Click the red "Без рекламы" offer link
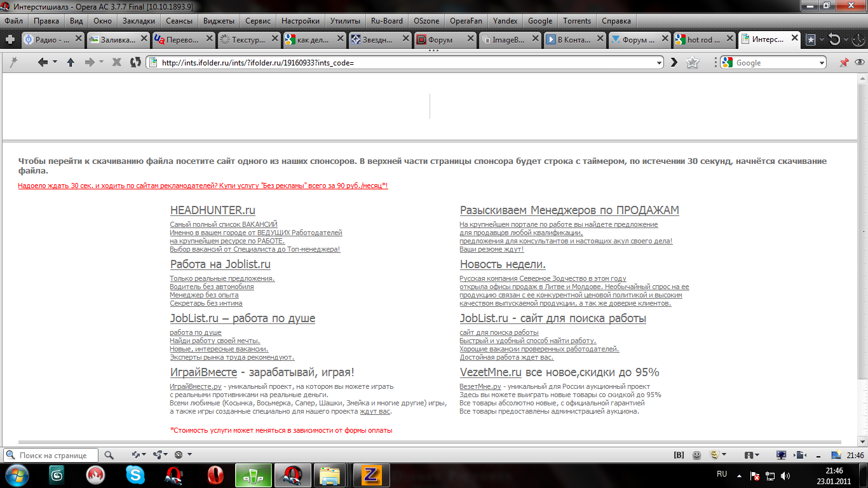868x488 pixels. coord(203,186)
